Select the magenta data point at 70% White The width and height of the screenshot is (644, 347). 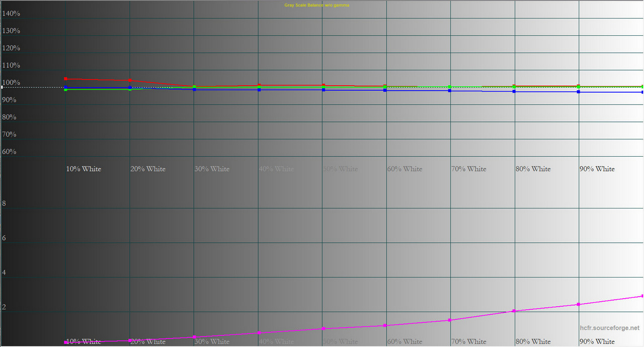pyautogui.click(x=450, y=320)
